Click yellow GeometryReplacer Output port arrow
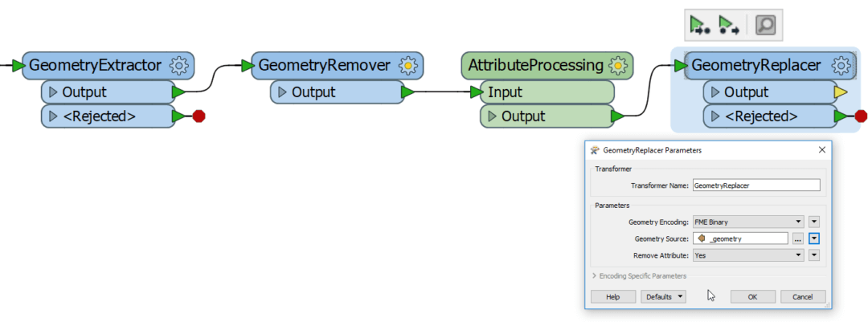This screenshot has height=326, width=868. pyautogui.click(x=841, y=92)
